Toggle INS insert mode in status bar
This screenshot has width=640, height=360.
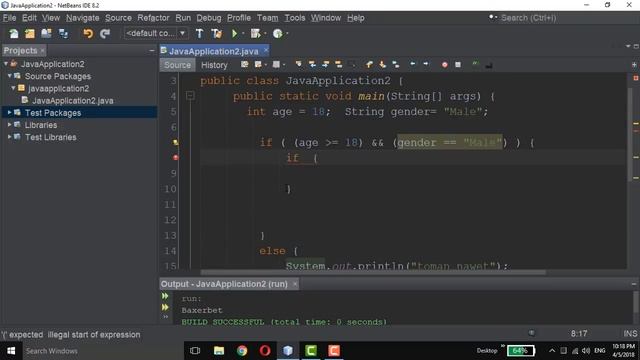pyautogui.click(x=630, y=333)
